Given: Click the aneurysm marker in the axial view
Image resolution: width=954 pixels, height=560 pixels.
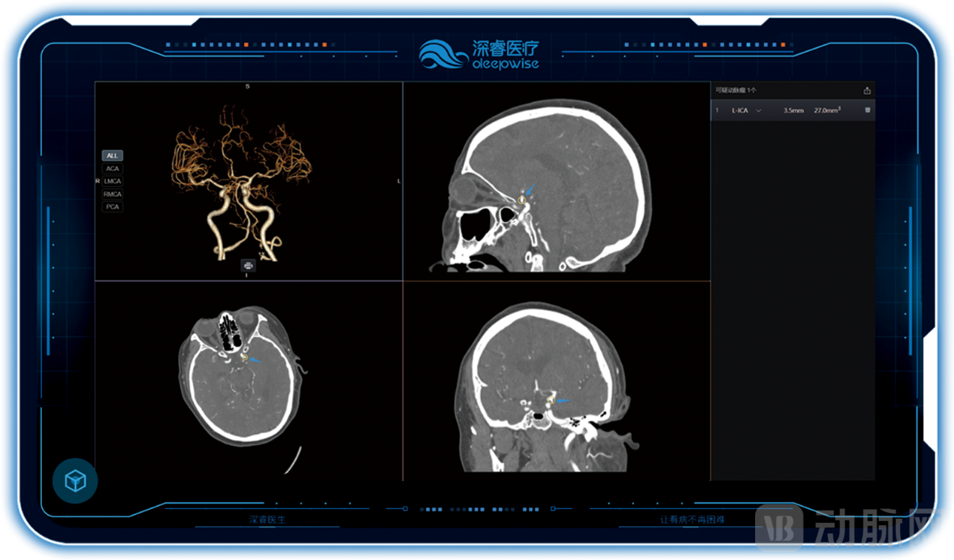Looking at the screenshot, I should point(243,355).
